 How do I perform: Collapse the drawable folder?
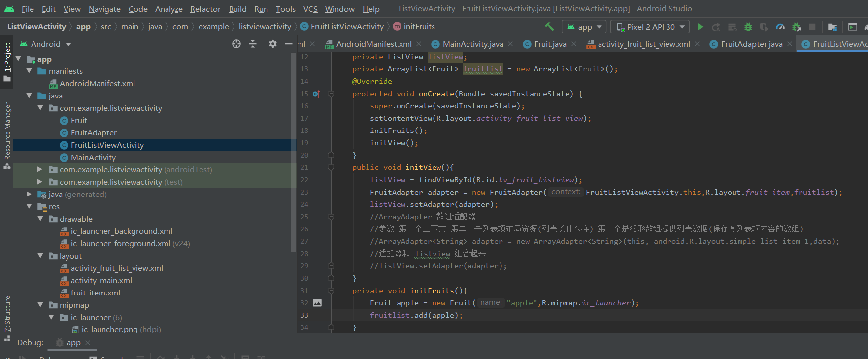(40, 219)
